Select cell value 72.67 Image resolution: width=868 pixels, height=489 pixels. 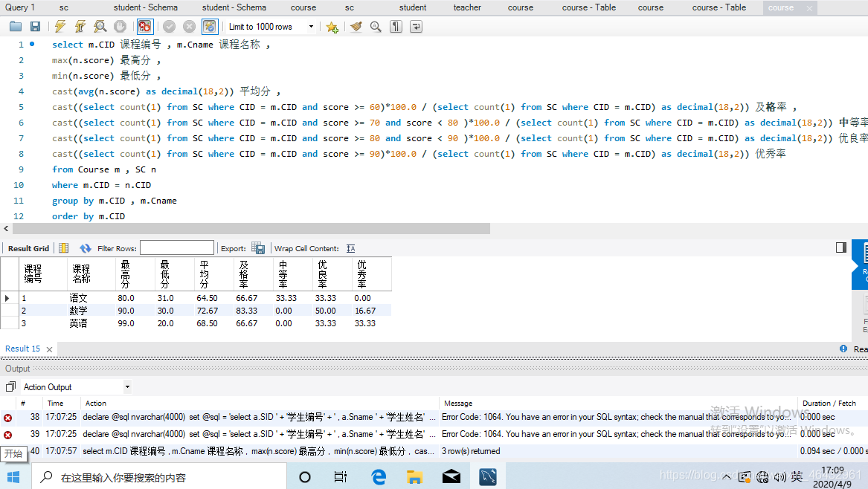click(207, 311)
